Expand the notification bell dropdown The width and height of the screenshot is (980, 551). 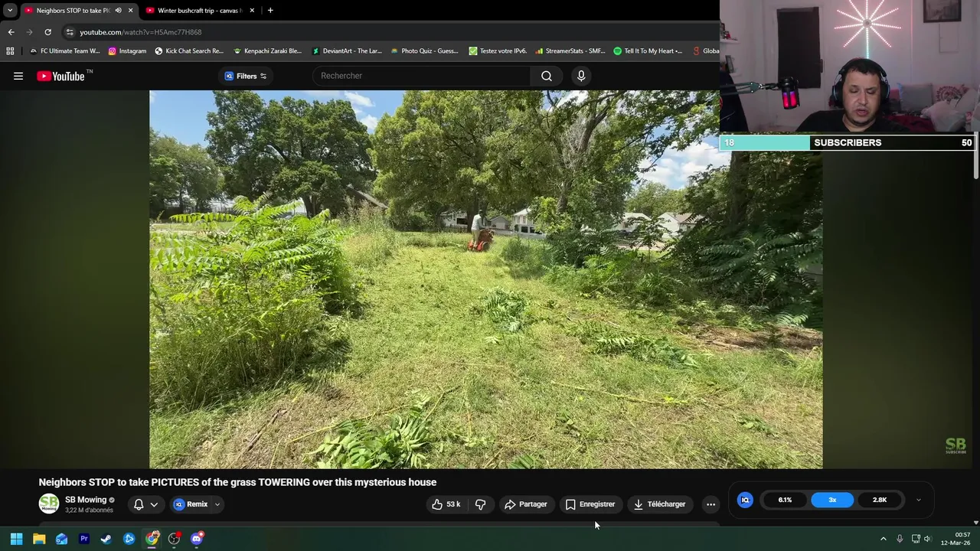point(154,504)
